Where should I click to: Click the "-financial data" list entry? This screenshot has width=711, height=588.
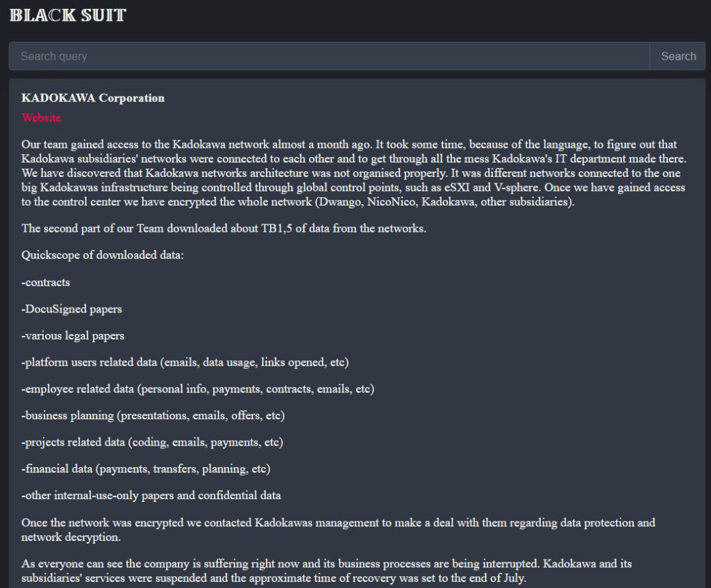(x=146, y=469)
